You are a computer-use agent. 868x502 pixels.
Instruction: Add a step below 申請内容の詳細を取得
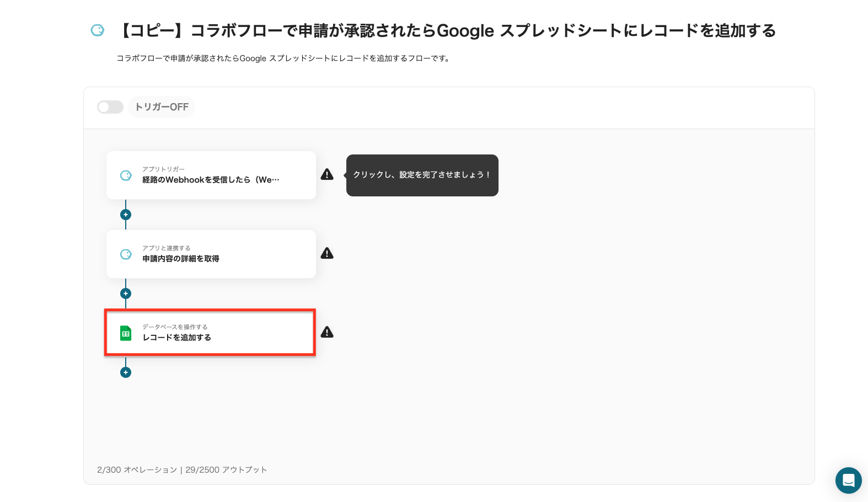(126, 293)
